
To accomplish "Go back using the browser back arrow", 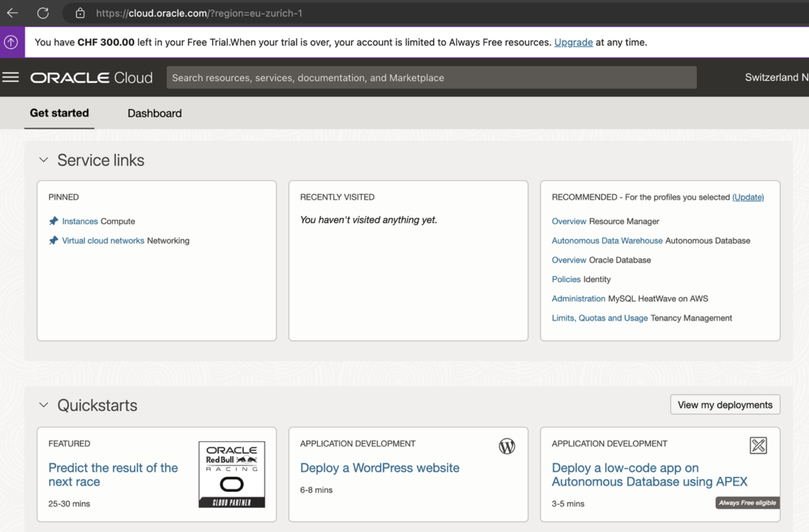I will (12, 13).
